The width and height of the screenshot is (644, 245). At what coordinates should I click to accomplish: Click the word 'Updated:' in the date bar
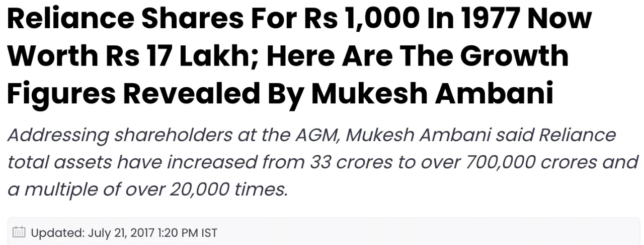pyautogui.click(x=58, y=233)
